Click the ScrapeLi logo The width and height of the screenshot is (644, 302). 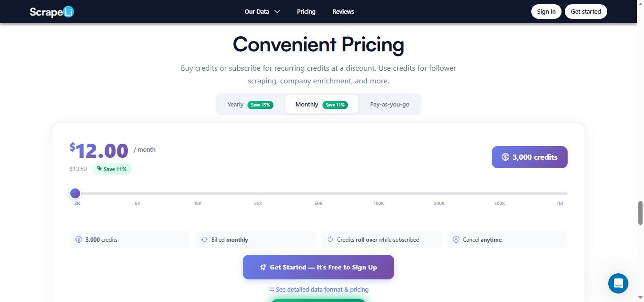tap(51, 11)
